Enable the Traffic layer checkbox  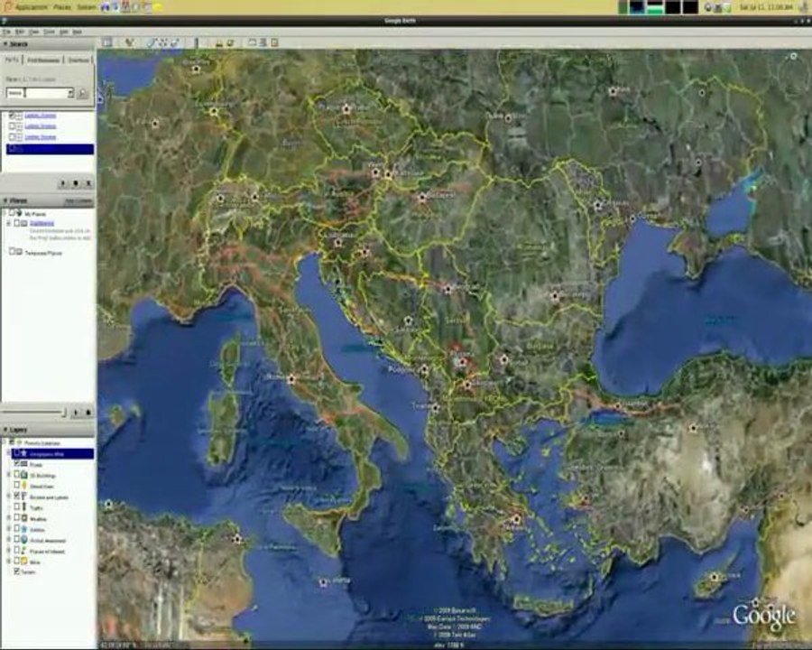(x=16, y=507)
